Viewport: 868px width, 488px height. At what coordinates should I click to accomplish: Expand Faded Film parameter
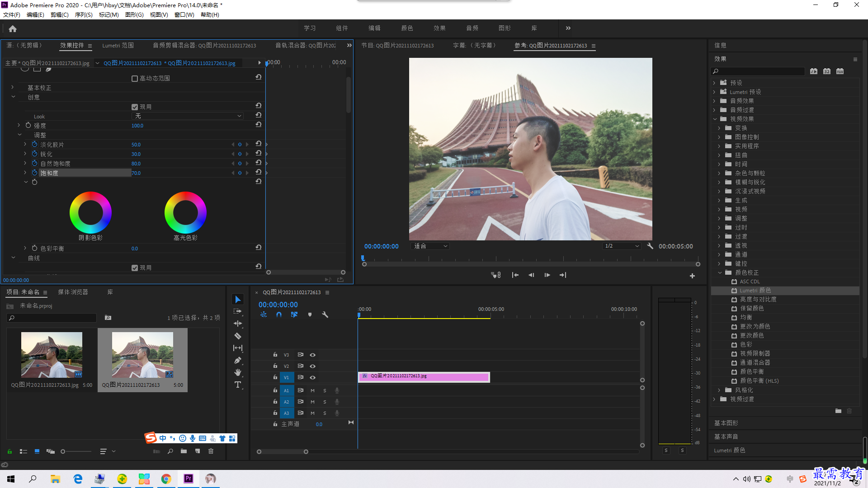(25, 144)
